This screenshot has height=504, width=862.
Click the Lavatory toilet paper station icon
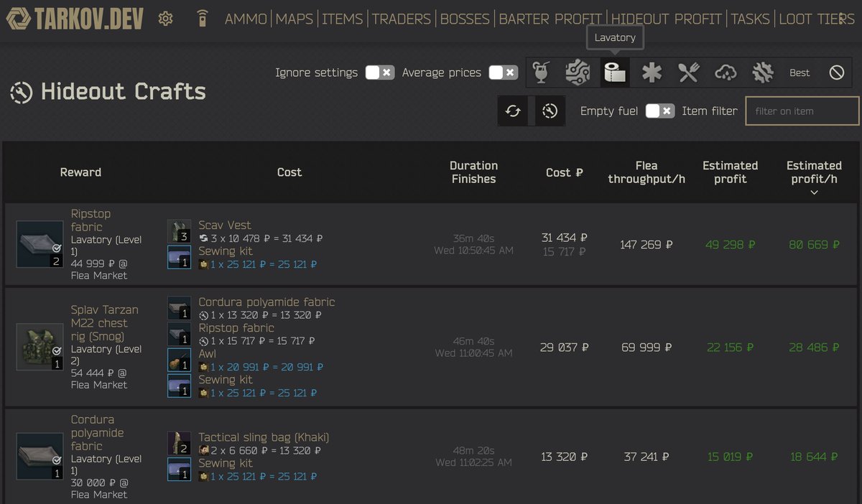(615, 72)
